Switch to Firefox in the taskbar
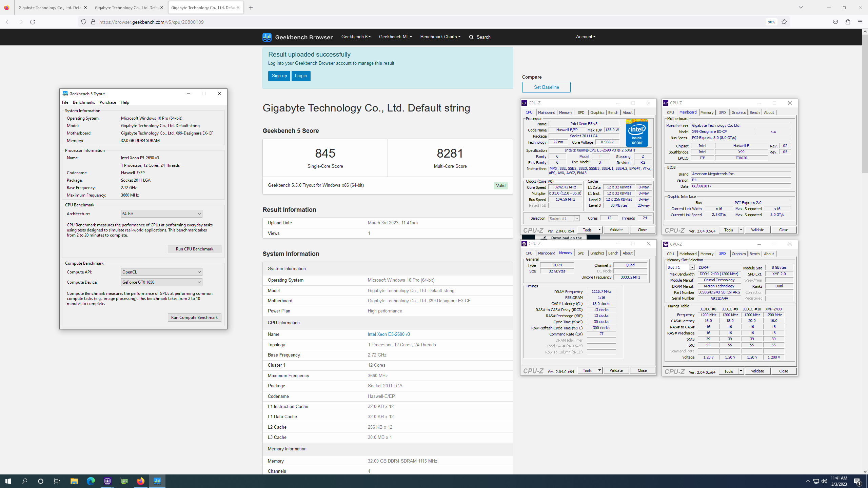The height and width of the screenshot is (488, 868). [141, 481]
